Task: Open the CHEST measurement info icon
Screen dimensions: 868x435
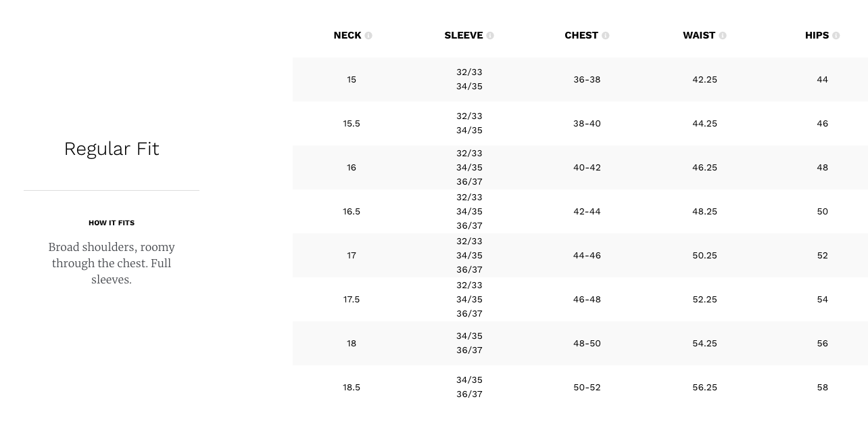Action: point(606,36)
